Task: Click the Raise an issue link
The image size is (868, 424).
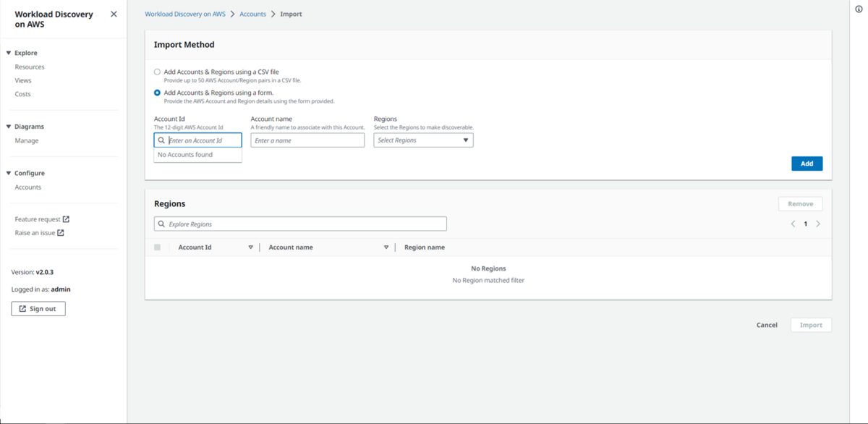Action: click(x=35, y=233)
